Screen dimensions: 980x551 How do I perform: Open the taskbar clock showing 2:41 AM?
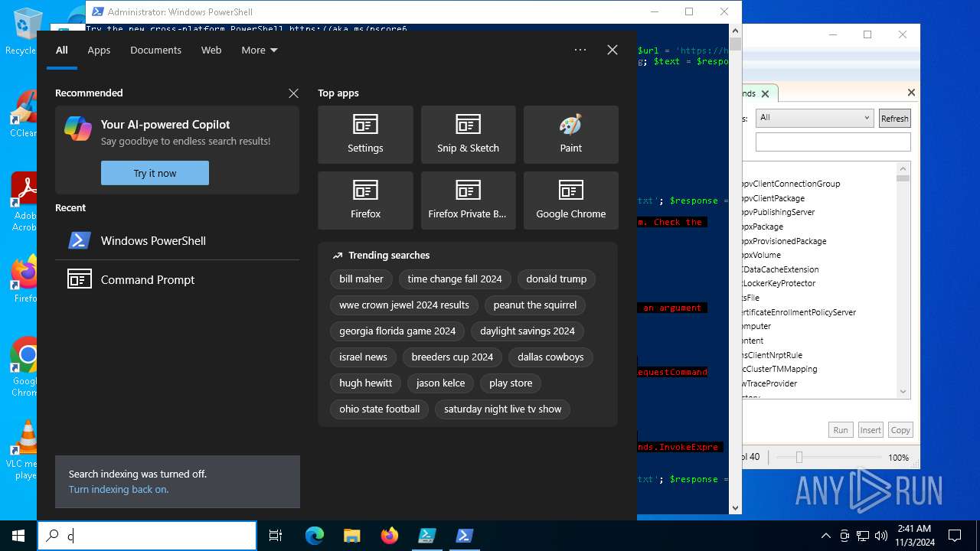[913, 536]
